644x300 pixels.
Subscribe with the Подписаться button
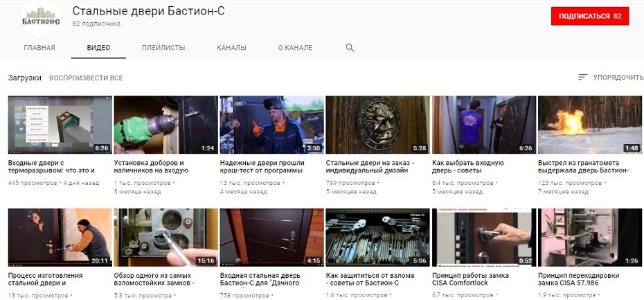point(590,16)
